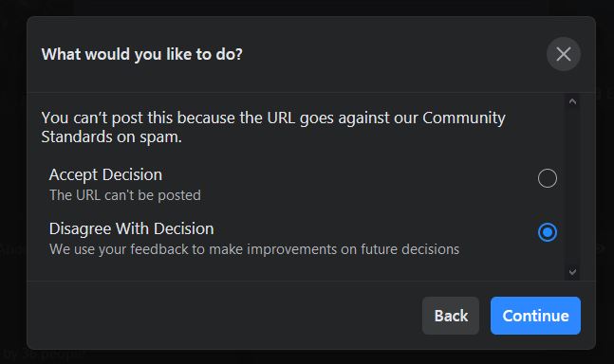
Task: Select the Accept Decision radio button
Action: point(547,178)
